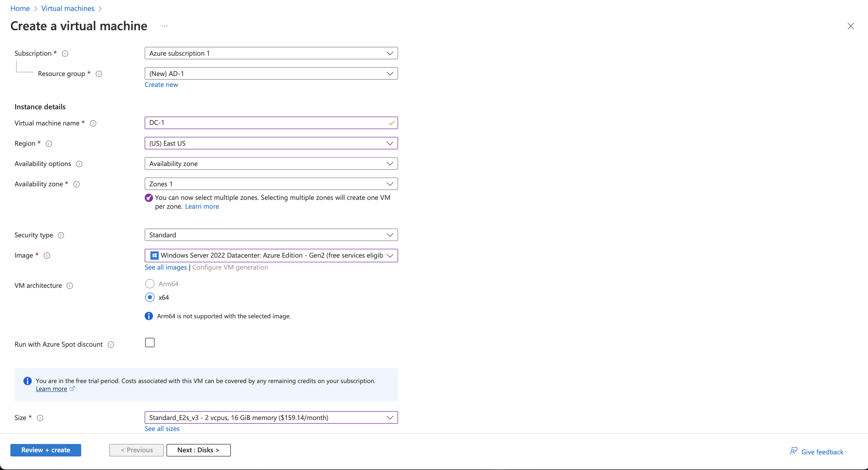Open the ellipsis more options menu
Screen dimensions: 868x470
(x=164, y=26)
